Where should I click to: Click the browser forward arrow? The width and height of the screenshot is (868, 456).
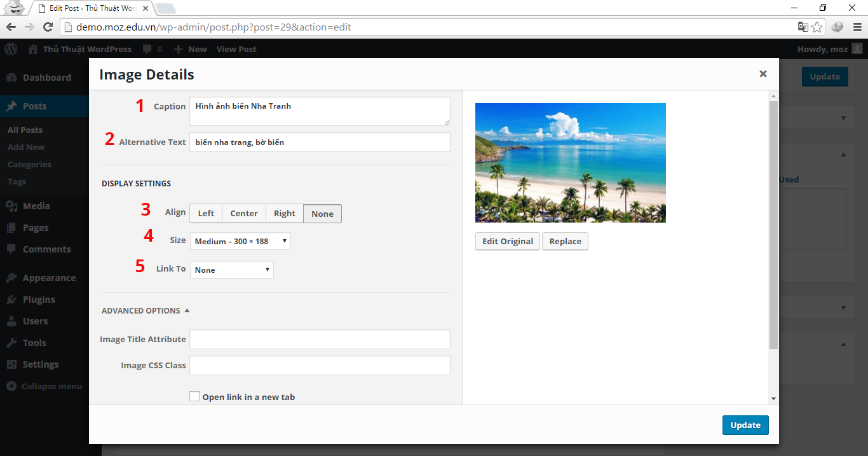[x=29, y=27]
